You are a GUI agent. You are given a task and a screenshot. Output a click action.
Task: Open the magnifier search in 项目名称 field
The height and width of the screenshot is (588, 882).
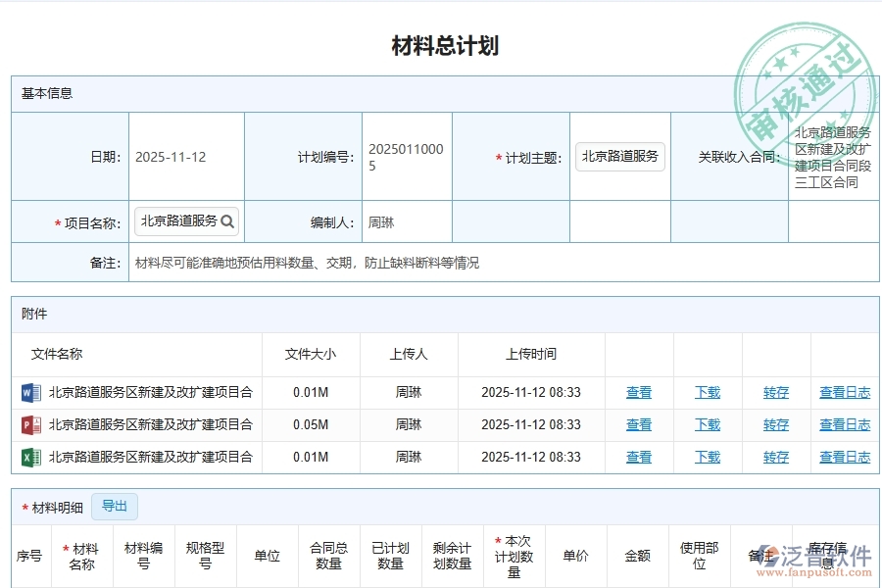click(x=227, y=220)
